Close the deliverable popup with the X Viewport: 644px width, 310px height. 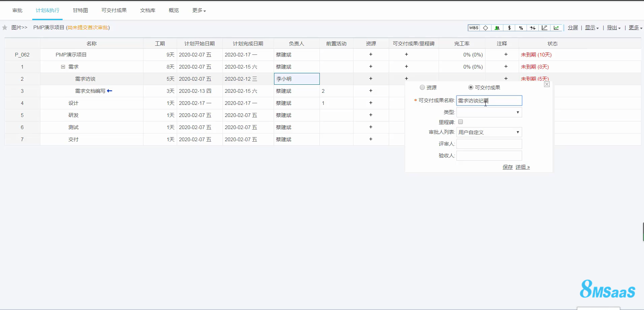[547, 84]
